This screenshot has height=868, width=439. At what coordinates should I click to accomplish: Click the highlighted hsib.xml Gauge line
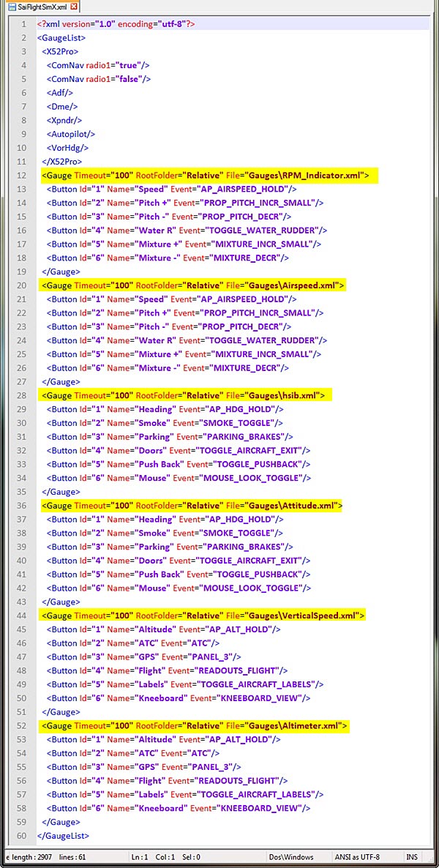[x=183, y=395]
